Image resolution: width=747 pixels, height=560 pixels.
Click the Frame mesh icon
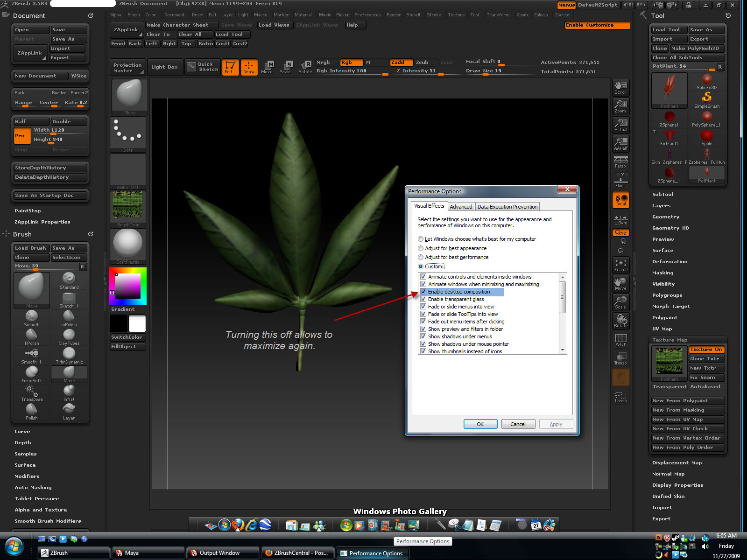(x=620, y=265)
